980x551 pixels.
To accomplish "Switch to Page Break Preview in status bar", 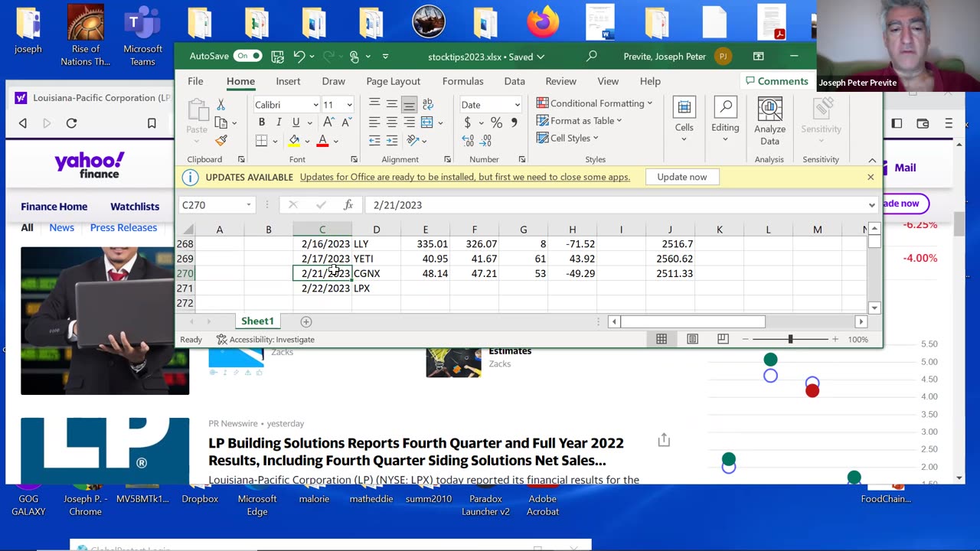I will pyautogui.click(x=723, y=339).
